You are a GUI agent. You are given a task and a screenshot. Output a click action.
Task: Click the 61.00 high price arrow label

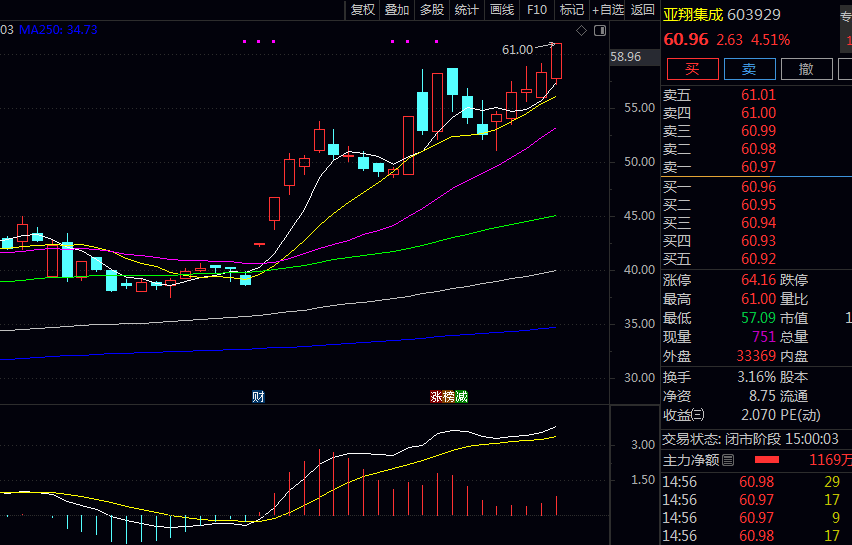tap(518, 49)
